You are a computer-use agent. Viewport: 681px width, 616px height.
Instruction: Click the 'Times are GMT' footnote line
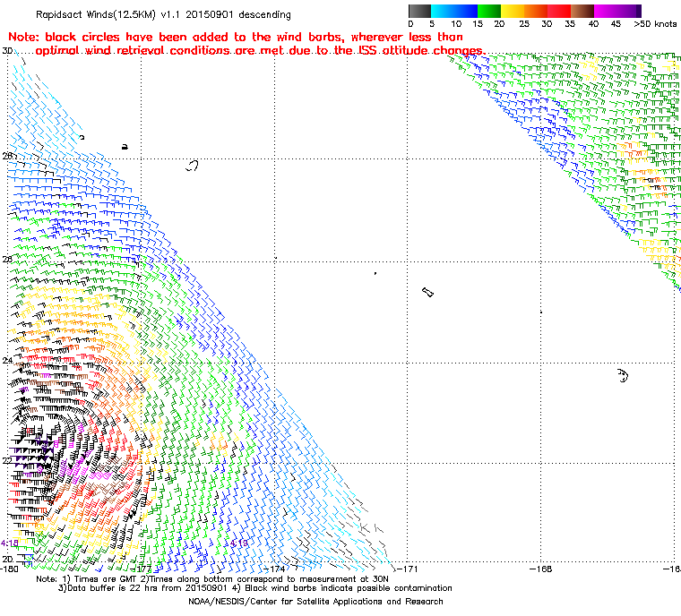(212, 579)
